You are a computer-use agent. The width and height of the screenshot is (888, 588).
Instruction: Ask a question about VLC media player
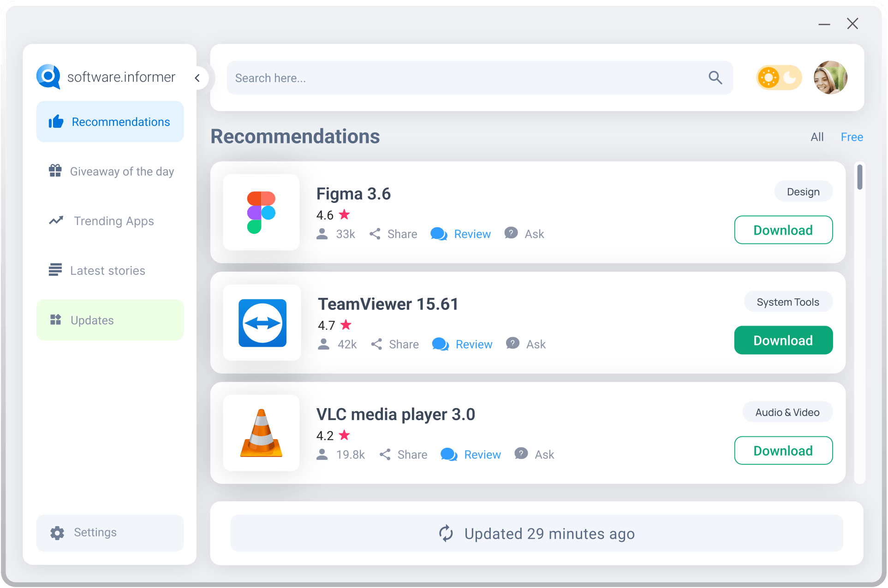544,455
